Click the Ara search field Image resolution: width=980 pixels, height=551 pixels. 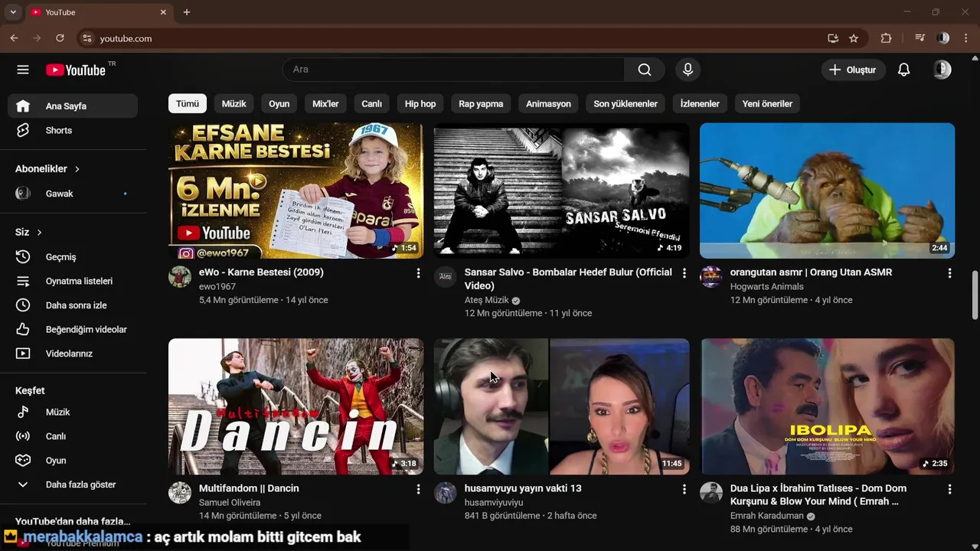pos(454,70)
